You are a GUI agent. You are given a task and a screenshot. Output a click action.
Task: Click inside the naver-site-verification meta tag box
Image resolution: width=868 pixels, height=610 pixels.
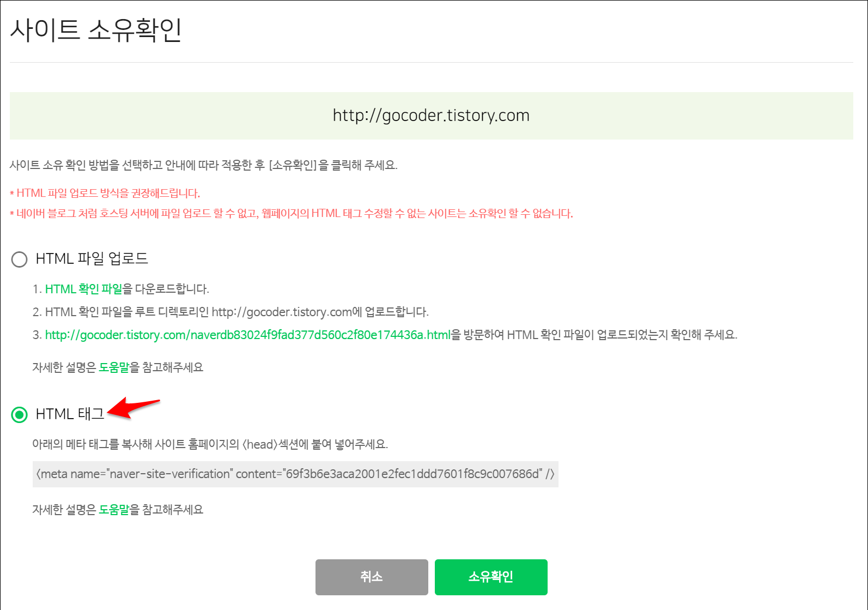[x=295, y=474]
